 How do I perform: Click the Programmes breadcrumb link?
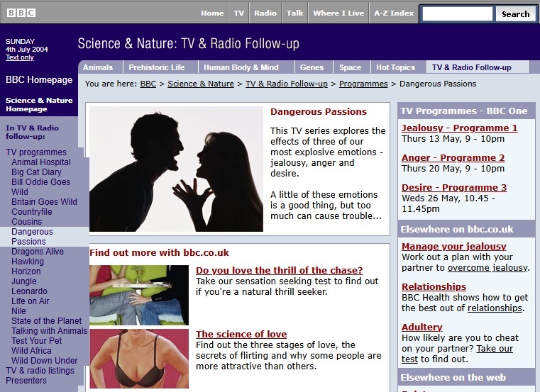(x=363, y=84)
